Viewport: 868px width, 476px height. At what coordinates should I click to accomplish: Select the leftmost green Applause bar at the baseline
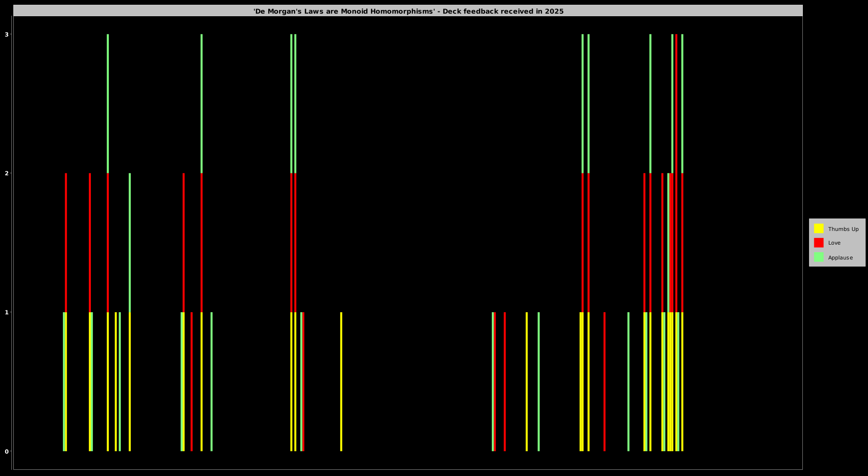[64, 381]
